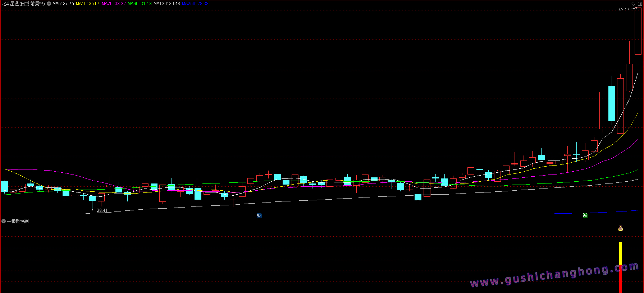Select the yellow MA10 label
644x293 pixels.
pyautogui.click(x=88, y=4)
